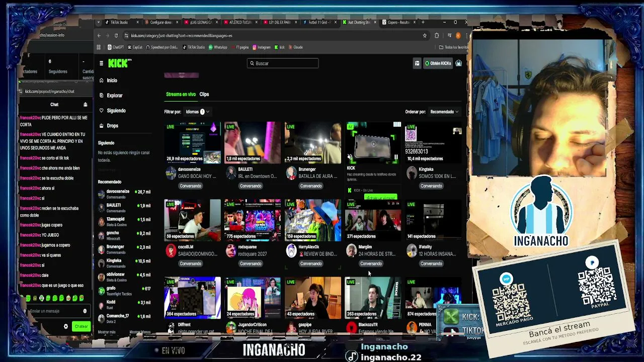Open the user profile avatar in Kick header
The height and width of the screenshot is (362, 644).
pos(458,63)
